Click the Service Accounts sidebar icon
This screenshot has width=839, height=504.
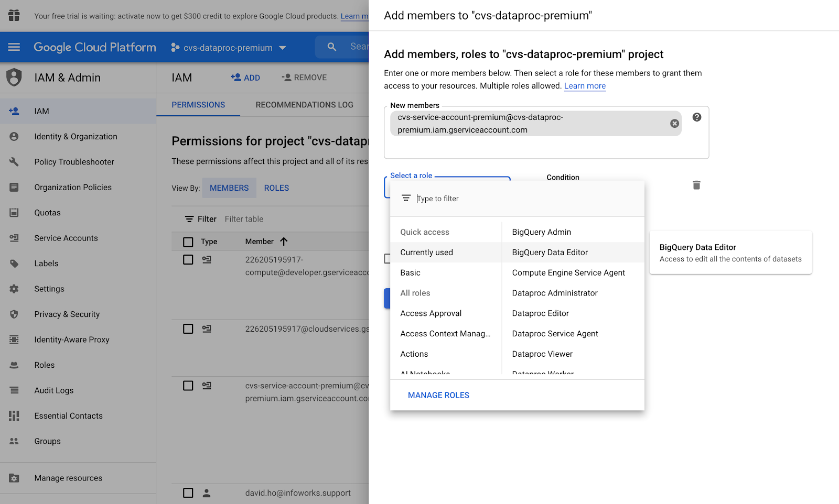click(14, 238)
